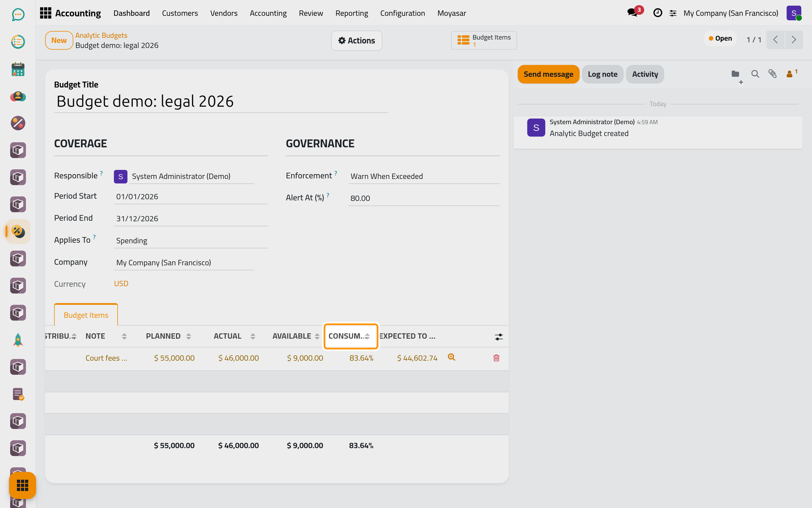Open details magnifier for Court fees row
Viewport: 812px width, 508px height.
[452, 357]
